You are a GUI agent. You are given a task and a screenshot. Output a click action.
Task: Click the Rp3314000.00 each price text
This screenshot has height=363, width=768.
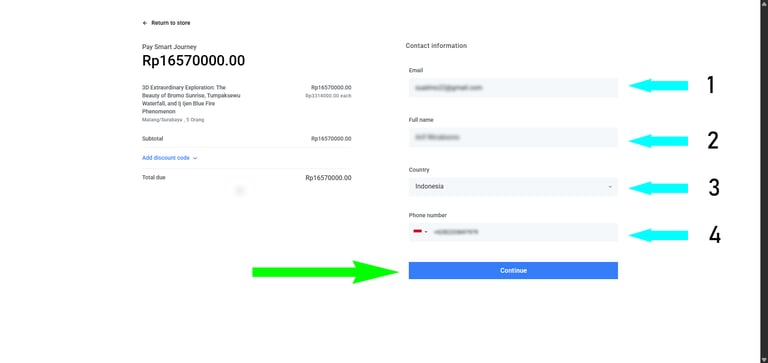click(x=328, y=96)
